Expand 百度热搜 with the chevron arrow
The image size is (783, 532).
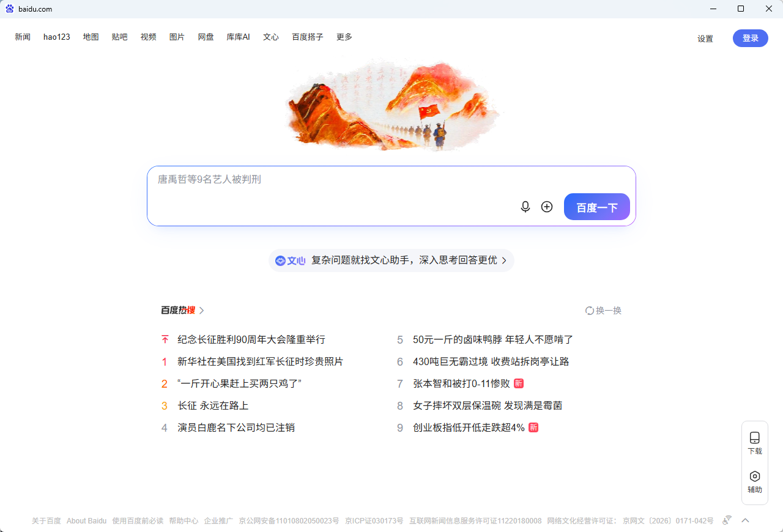click(202, 311)
